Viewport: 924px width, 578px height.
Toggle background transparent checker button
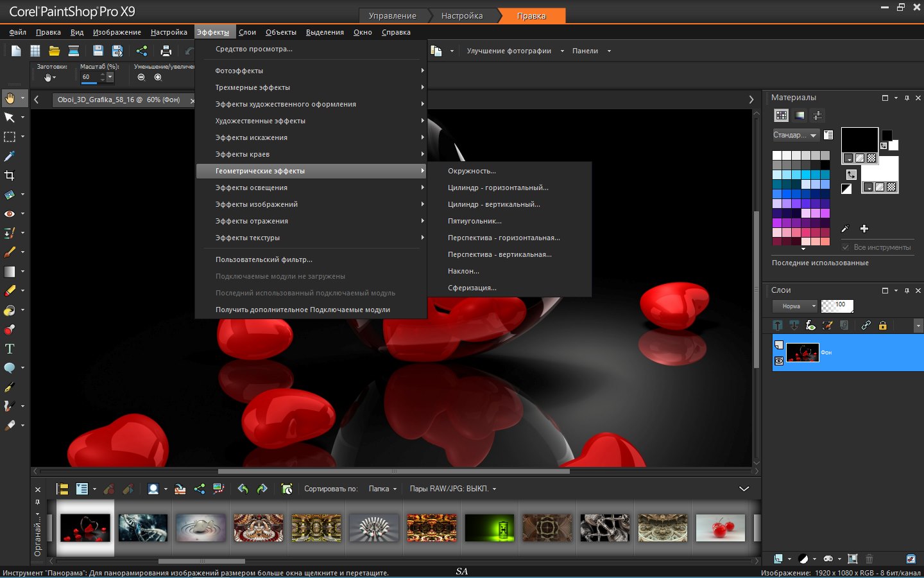tap(891, 188)
